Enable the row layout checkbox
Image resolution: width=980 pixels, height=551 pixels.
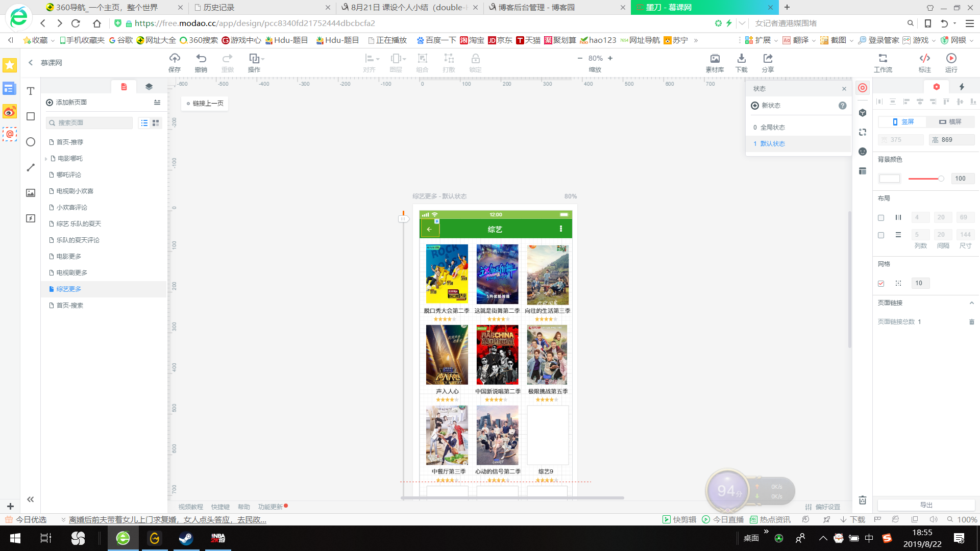881,235
